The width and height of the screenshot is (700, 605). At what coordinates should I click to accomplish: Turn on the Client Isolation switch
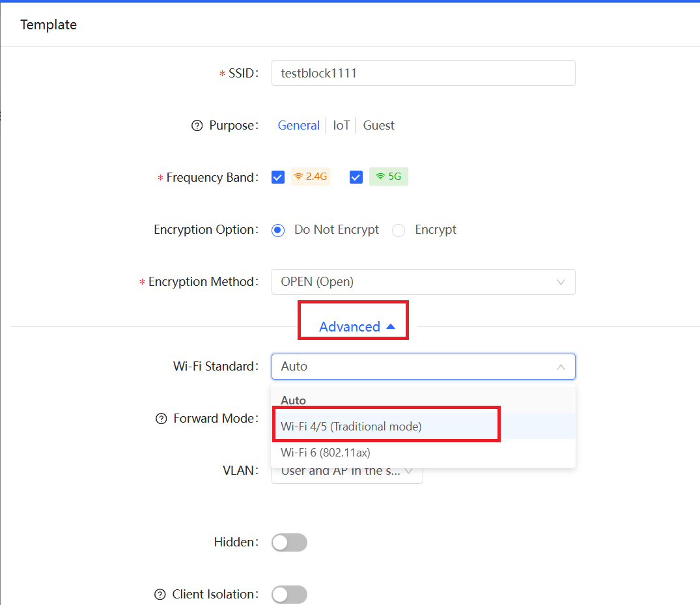pos(289,595)
